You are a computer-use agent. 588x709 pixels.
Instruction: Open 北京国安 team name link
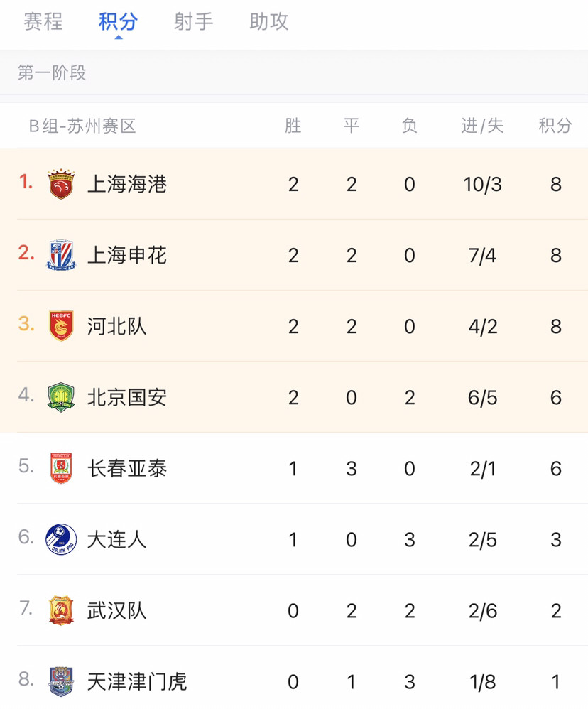[x=127, y=397]
